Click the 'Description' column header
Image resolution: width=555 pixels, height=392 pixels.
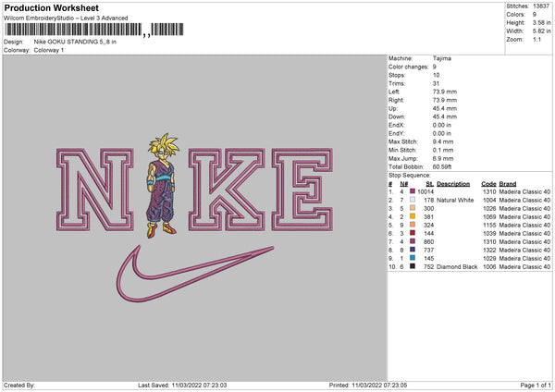tap(453, 184)
